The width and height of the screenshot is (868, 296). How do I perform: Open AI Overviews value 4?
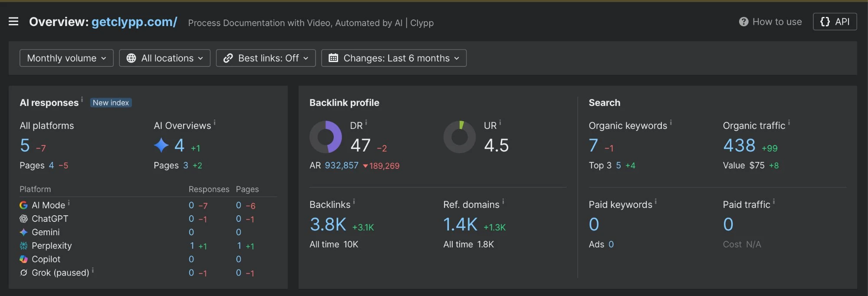click(x=179, y=145)
